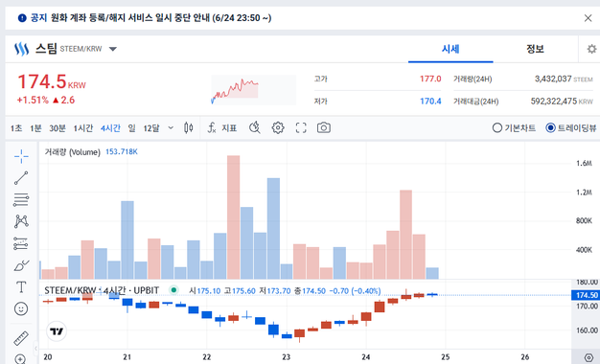The width and height of the screenshot is (600, 364).
Task: Select the 1분 interval
Action: click(x=35, y=128)
